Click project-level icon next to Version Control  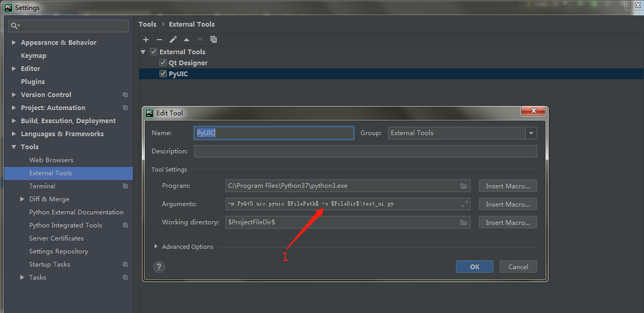125,95
